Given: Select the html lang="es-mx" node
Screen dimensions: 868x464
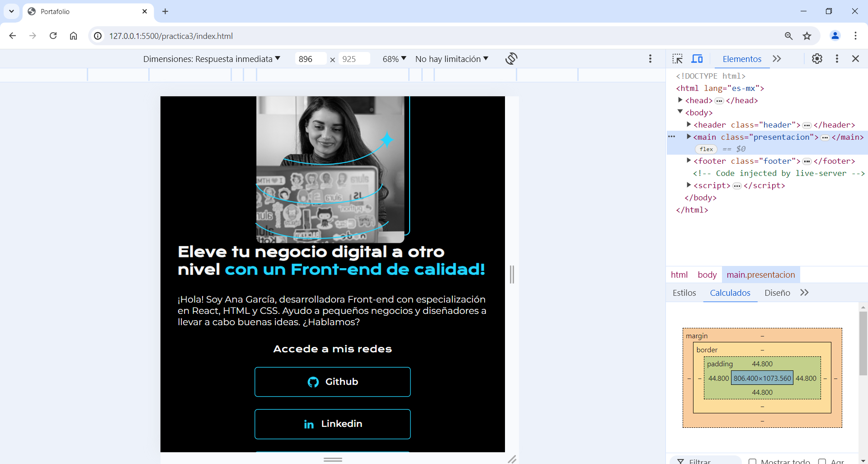Looking at the screenshot, I should (720, 88).
